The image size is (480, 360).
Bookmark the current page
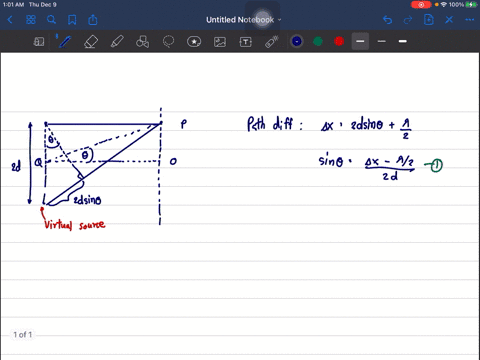click(x=72, y=20)
